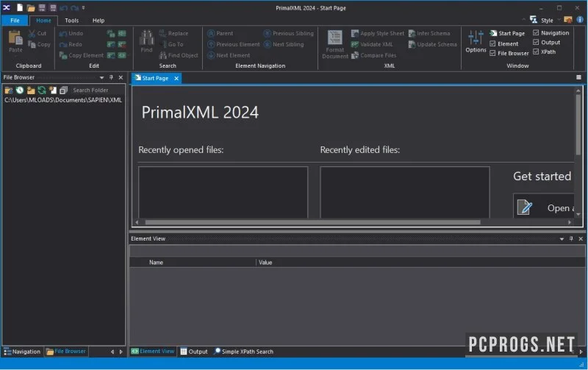Screen dimensions: 588x370
Task: Toggle the XPath checkbox in Window group
Action: click(x=536, y=51)
